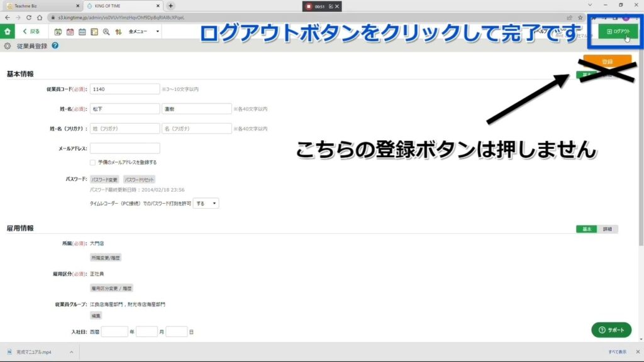Open the 全メニュー dropdown
This screenshot has height=362, width=644.
coord(144,31)
